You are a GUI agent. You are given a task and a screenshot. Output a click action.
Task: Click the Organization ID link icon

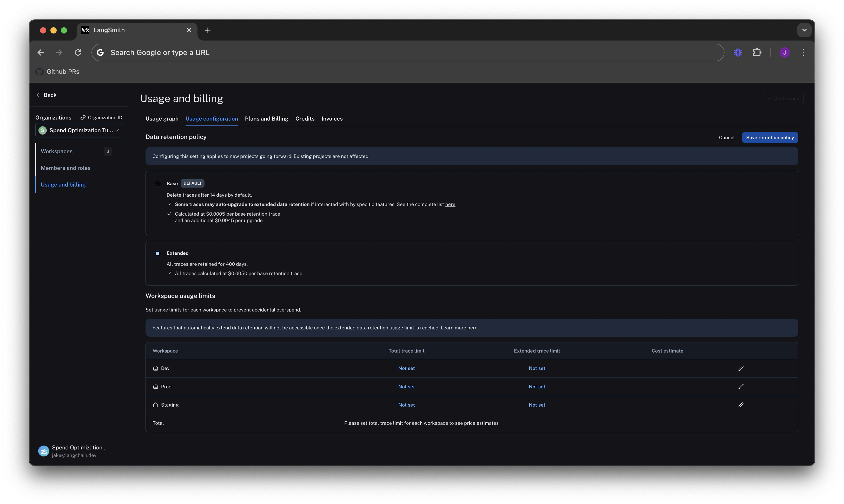tap(83, 117)
